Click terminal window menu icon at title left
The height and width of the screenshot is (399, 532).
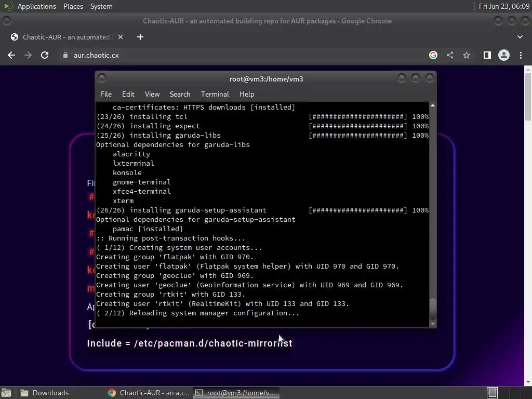pyautogui.click(x=102, y=78)
